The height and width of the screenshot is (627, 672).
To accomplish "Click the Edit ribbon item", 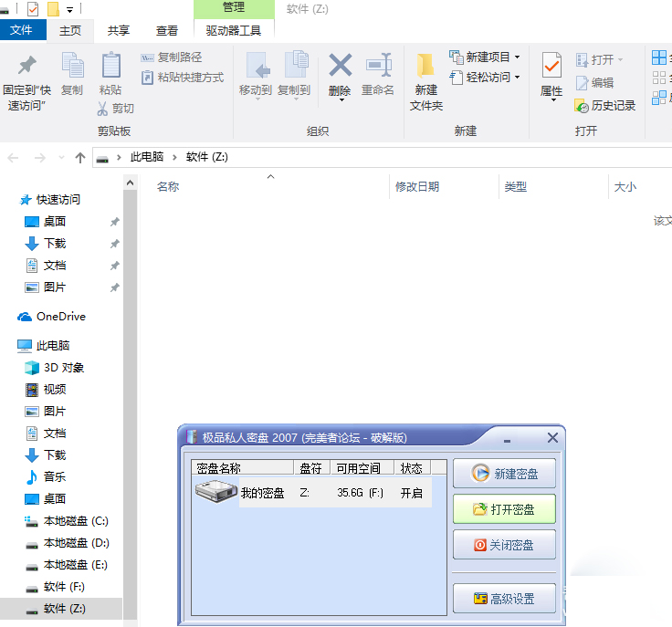I will [595, 83].
